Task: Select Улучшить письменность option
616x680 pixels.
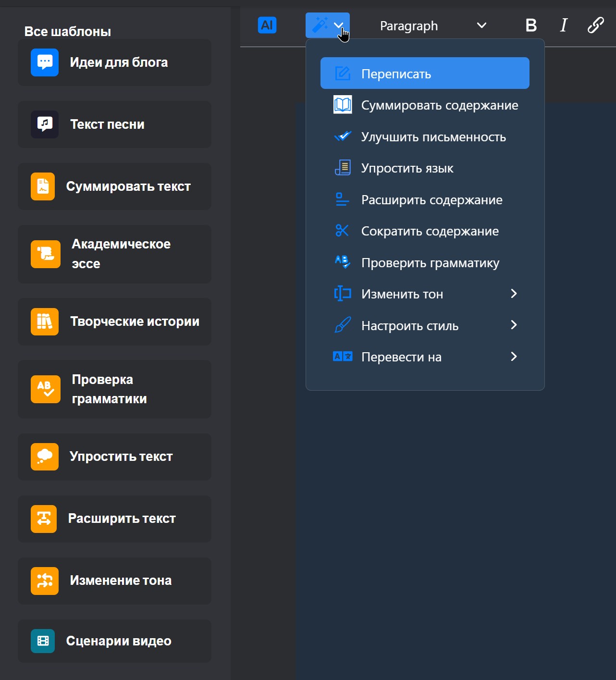Action: 425,137
